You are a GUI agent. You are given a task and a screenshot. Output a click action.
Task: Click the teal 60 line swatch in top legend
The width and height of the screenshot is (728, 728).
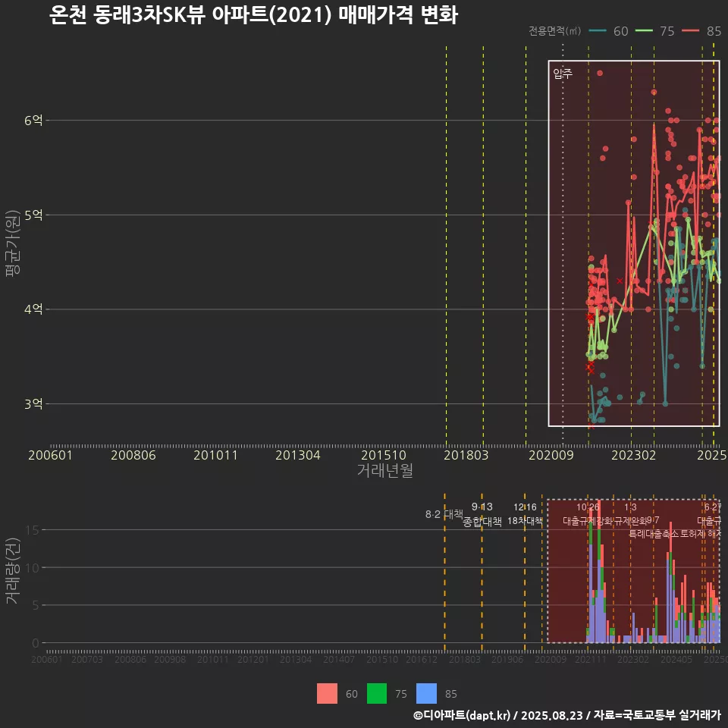pyautogui.click(x=598, y=31)
